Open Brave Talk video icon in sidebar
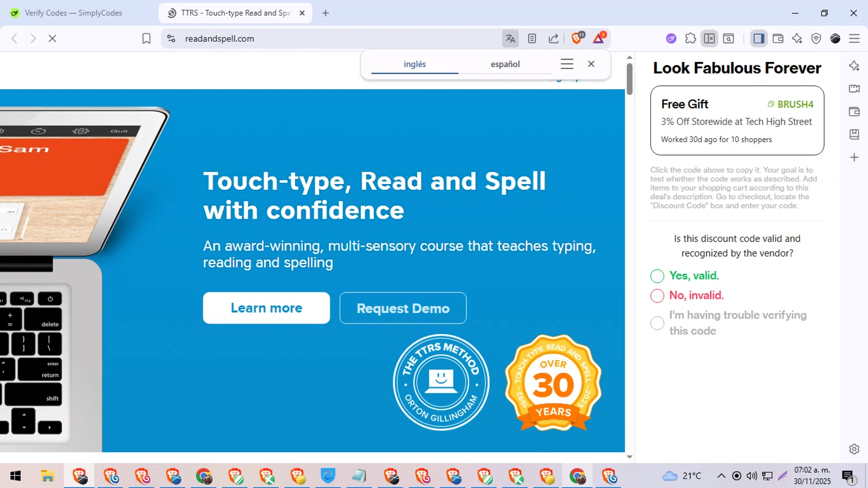The height and width of the screenshot is (488, 868). pos(854,89)
